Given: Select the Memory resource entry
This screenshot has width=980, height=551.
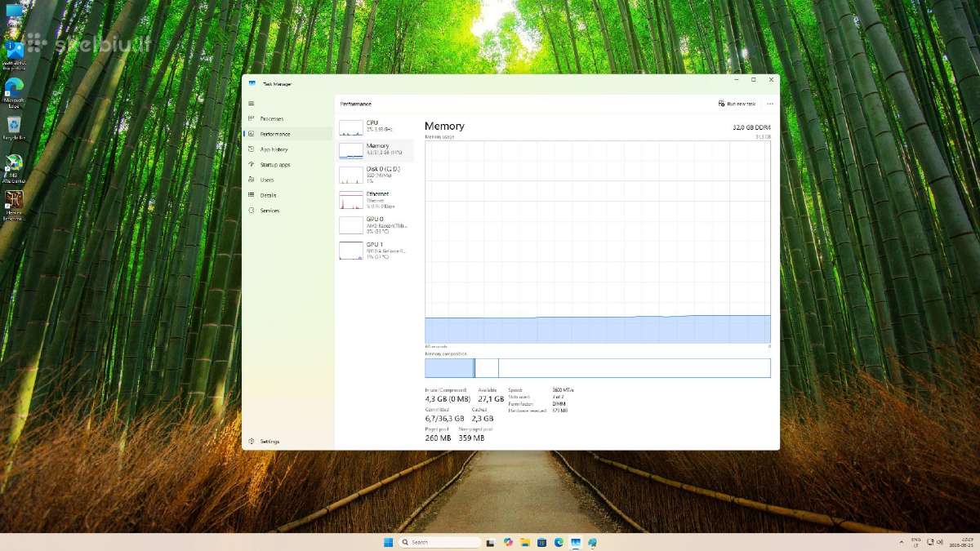Looking at the screenshot, I should click(x=376, y=150).
